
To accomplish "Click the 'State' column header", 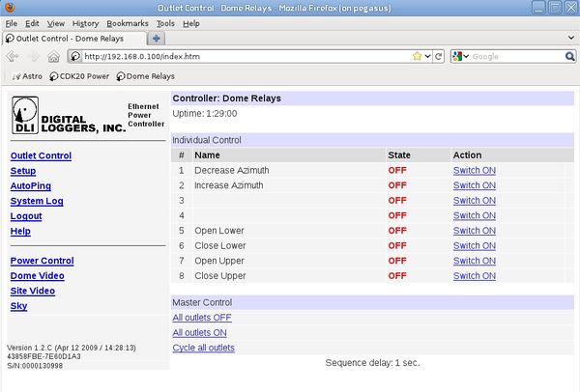I will pos(399,155).
